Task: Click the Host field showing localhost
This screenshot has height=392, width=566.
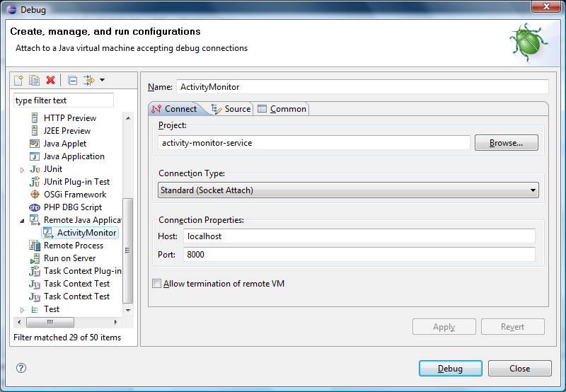Action: point(359,236)
